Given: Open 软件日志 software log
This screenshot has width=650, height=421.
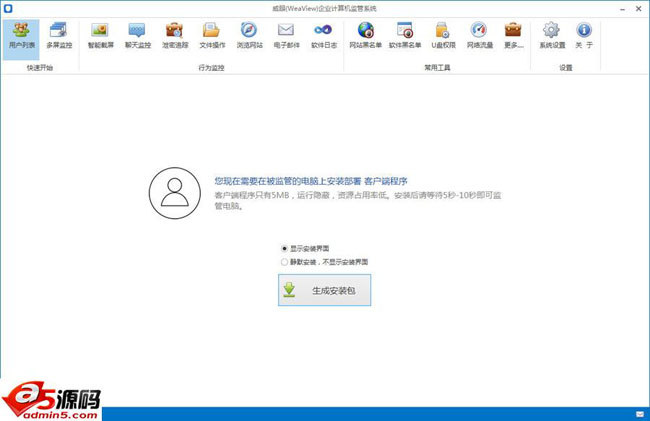Looking at the screenshot, I should (x=324, y=36).
